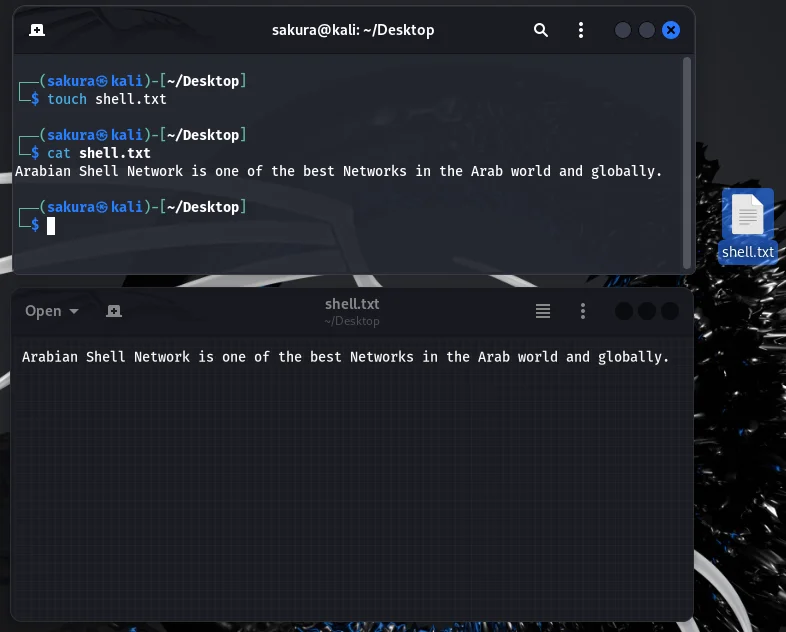Click the sakura@kali terminal title
This screenshot has height=632, width=786.
(x=353, y=30)
